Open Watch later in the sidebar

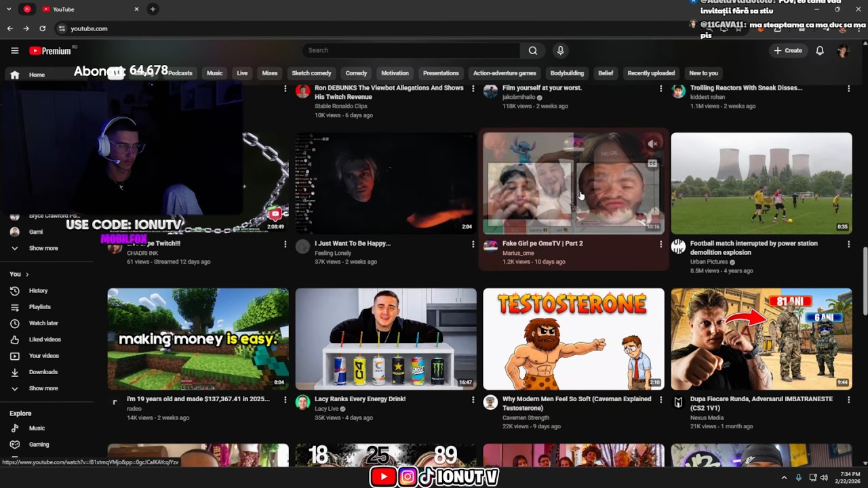(x=43, y=323)
